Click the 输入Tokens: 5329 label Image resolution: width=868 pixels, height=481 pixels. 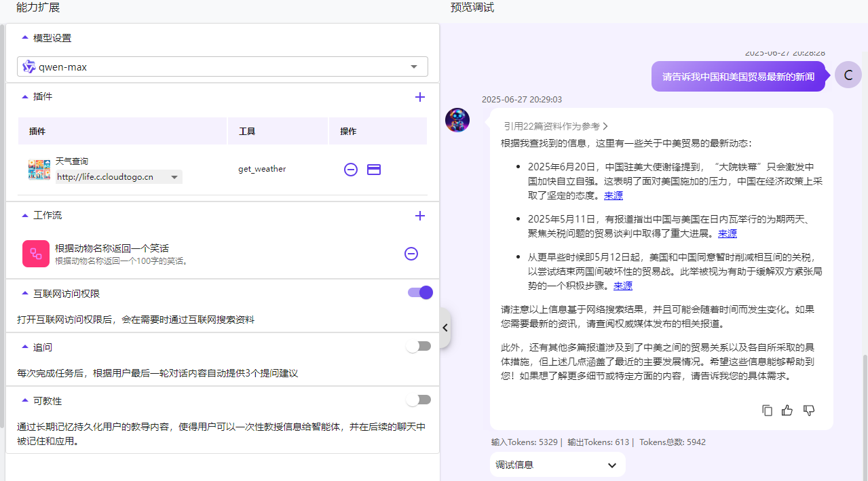click(x=525, y=442)
